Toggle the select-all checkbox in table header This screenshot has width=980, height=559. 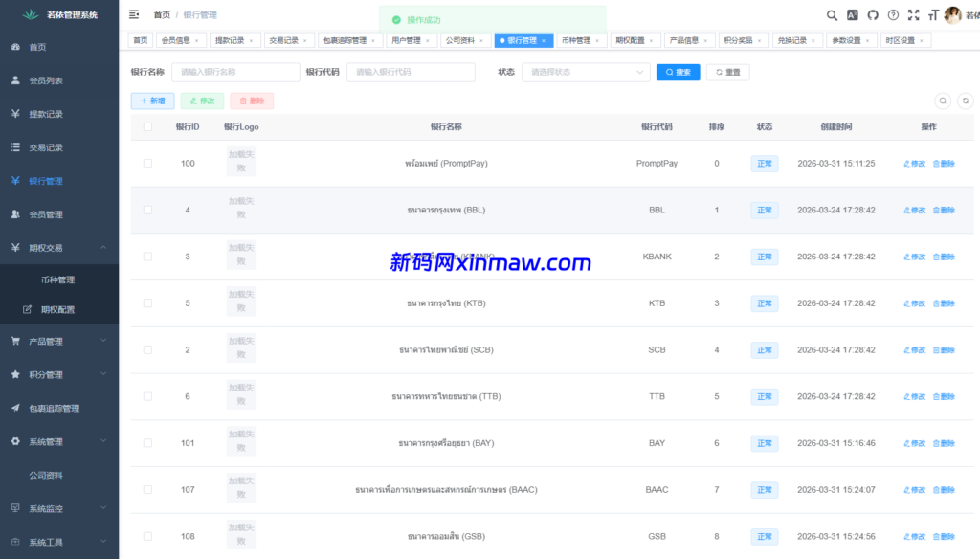(x=147, y=127)
